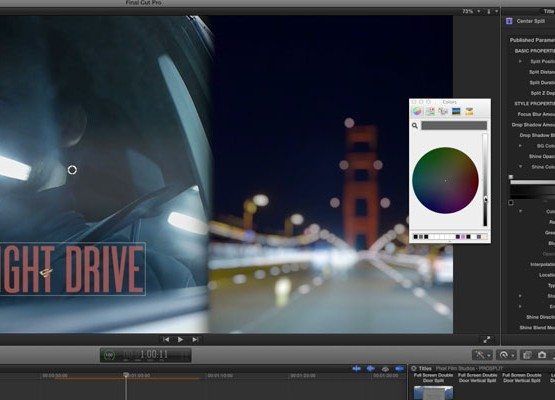Click the Shine Opacity parameter label

pos(542,156)
